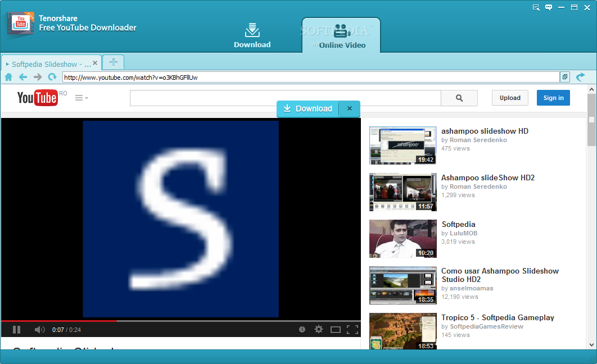Click the first 'by Roman Seredenko' channel text
597x364 pixels.
click(x=474, y=140)
